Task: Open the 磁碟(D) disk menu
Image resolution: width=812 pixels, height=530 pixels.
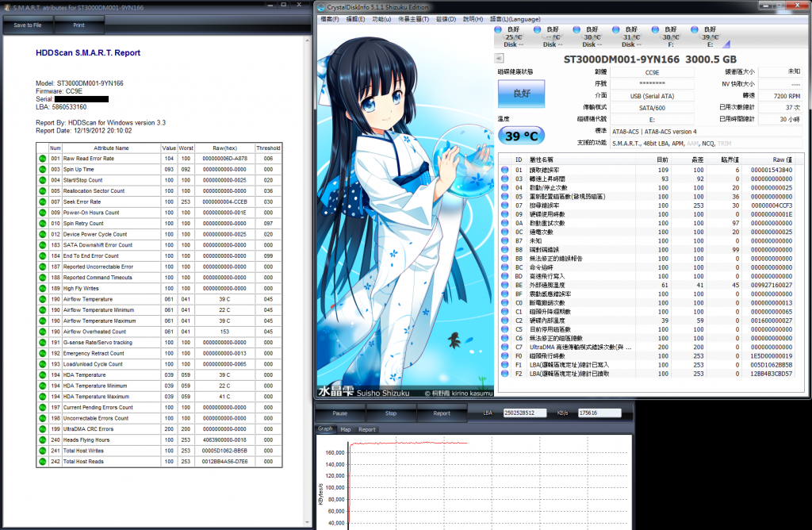Action: (x=446, y=19)
